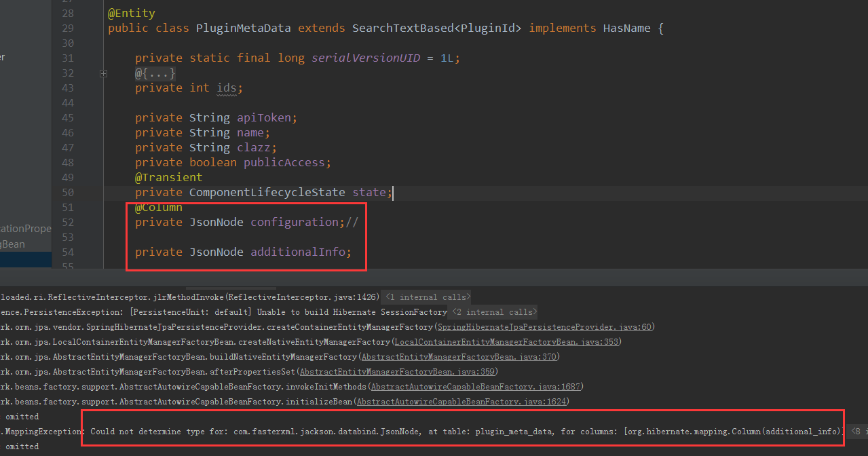Expand the "<2 internal calls>" stack trace group
868x456 pixels.
494,311
